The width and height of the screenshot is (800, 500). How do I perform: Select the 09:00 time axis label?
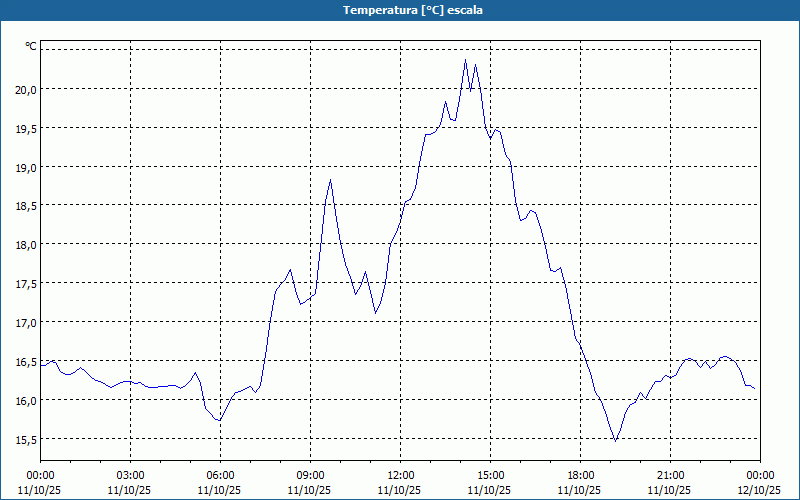coord(311,475)
